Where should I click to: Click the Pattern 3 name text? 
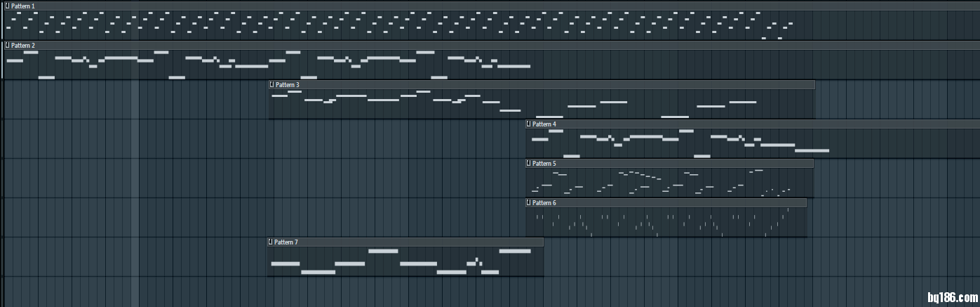[288, 84]
